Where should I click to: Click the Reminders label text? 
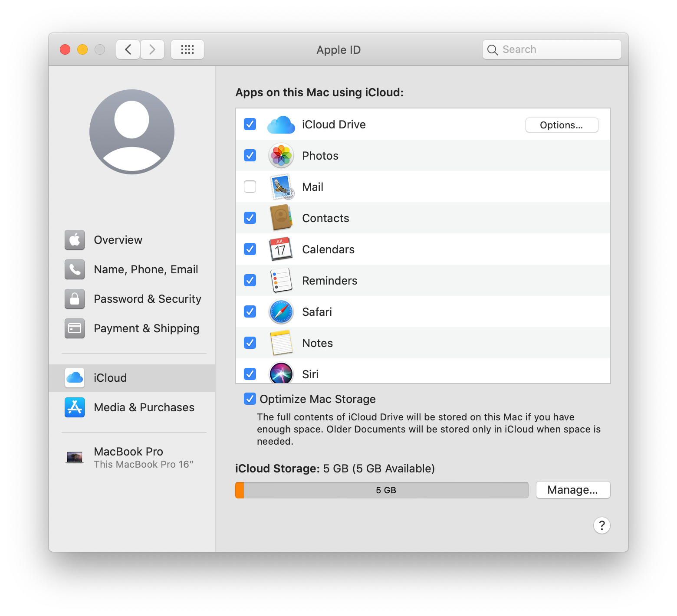click(330, 281)
